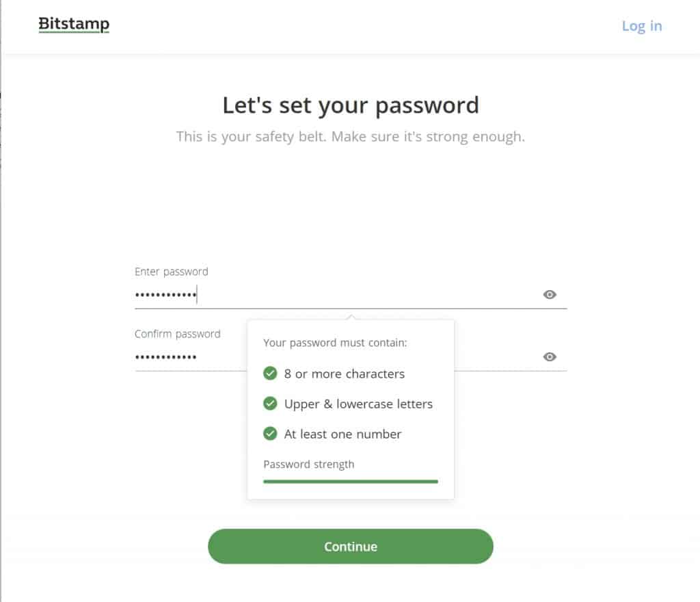Click the 'Password strength' label
This screenshot has width=700, height=602.
(x=308, y=464)
